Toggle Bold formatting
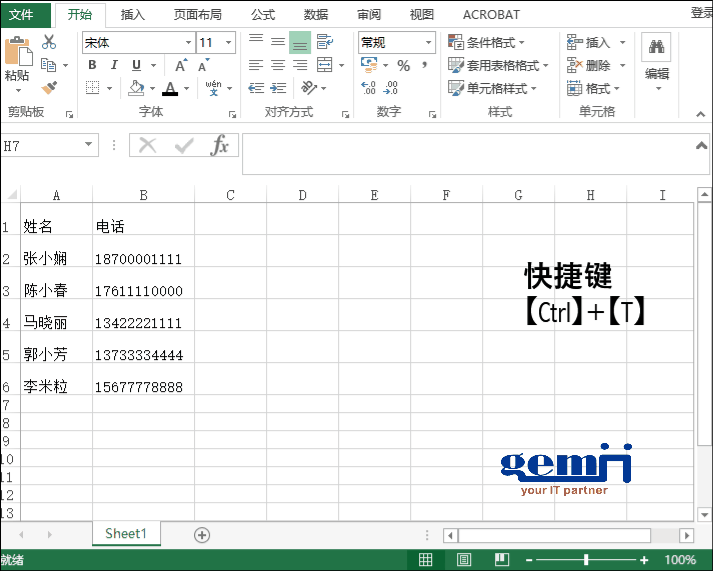The width and height of the screenshot is (713, 571). [x=92, y=66]
